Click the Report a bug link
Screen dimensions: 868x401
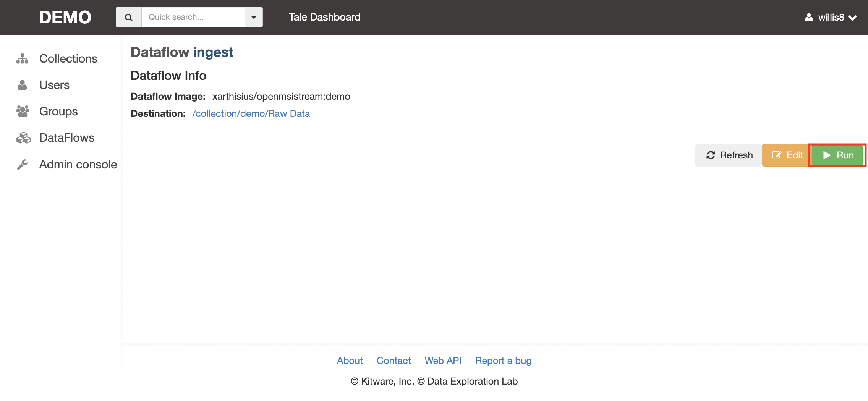point(503,361)
